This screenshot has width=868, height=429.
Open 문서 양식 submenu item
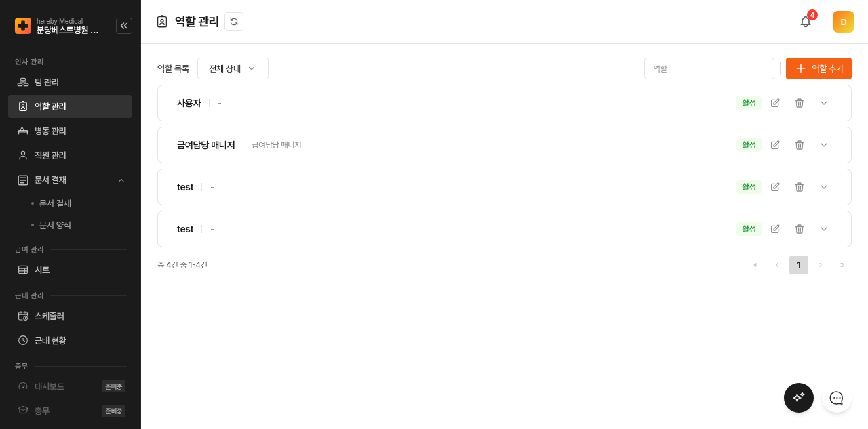click(x=55, y=225)
